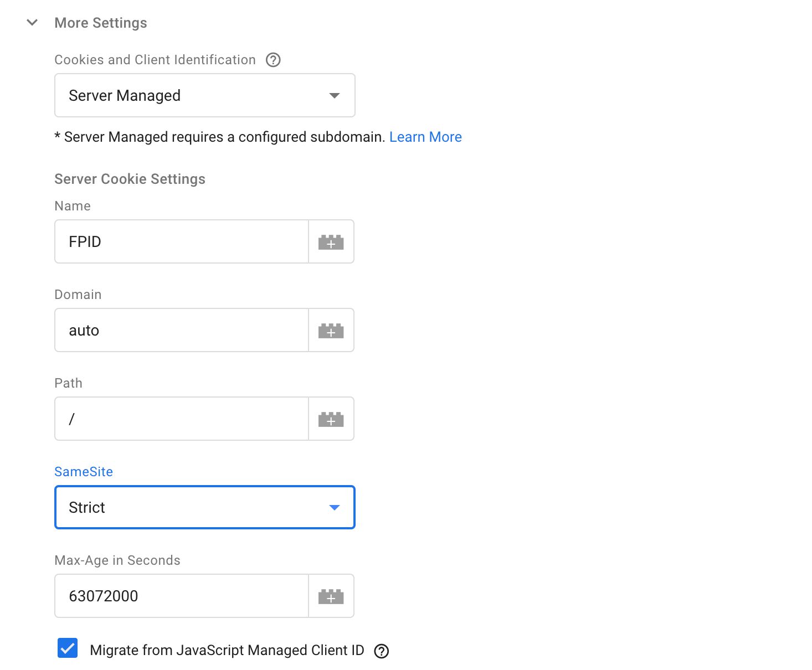Viewport: 812px width, 670px height.
Task: Click the Migrate from JavaScript Managed Client ID label
Action: coord(227,650)
